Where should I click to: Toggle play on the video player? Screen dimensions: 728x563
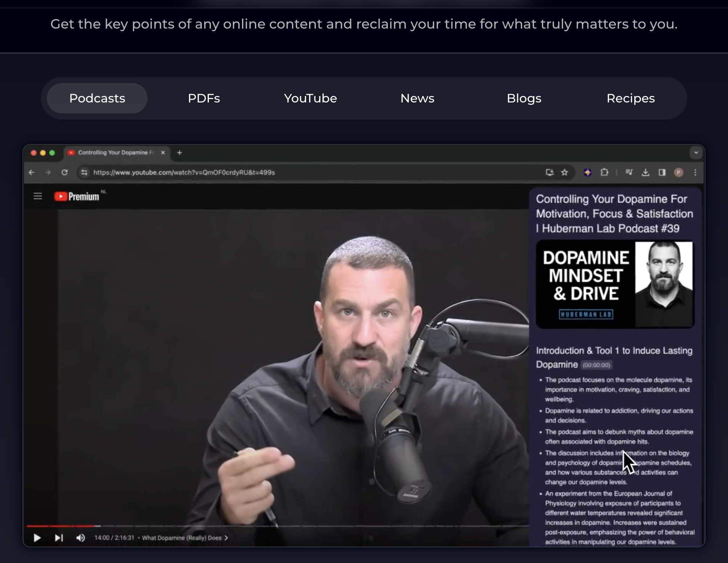tap(37, 538)
